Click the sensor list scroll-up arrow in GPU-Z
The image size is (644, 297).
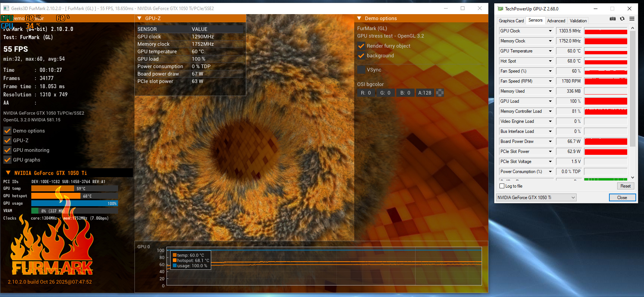coord(632,28)
